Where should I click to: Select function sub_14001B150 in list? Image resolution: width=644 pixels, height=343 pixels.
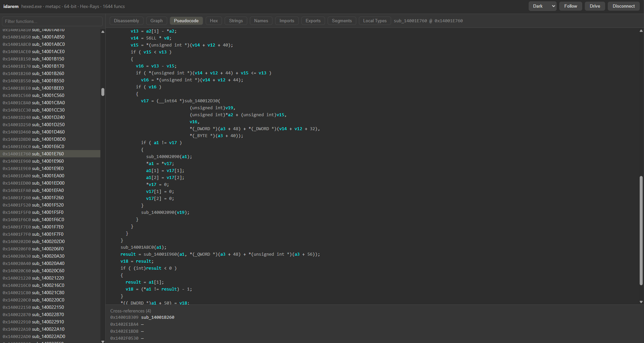tap(50, 59)
